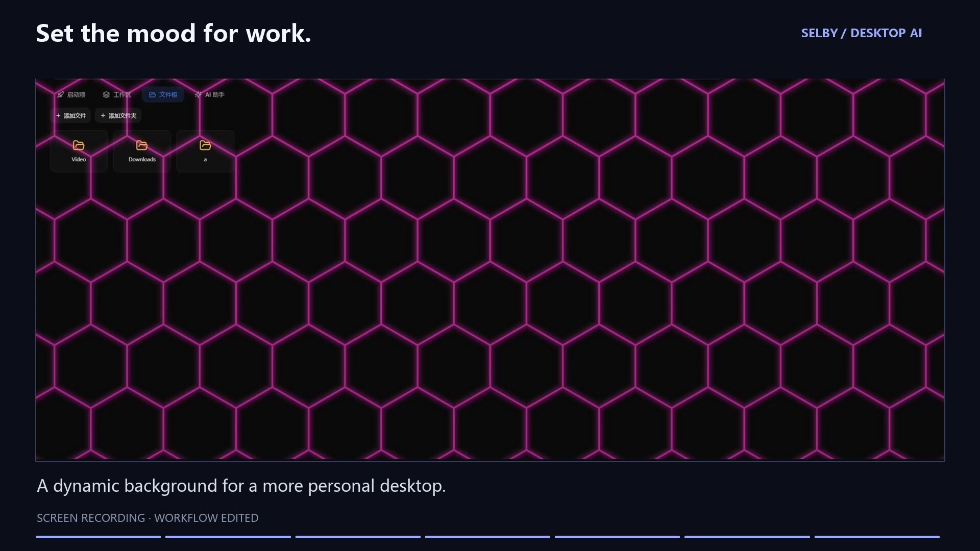Screen dimensions: 980x551
Task: Open the 工作区 tab
Action: click(x=117, y=94)
